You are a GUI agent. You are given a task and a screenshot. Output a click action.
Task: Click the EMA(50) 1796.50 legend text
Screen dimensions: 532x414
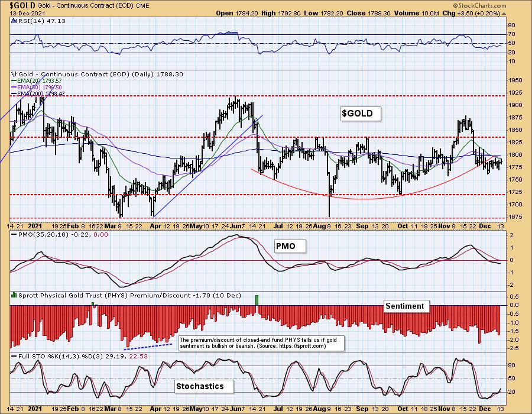click(x=40, y=87)
